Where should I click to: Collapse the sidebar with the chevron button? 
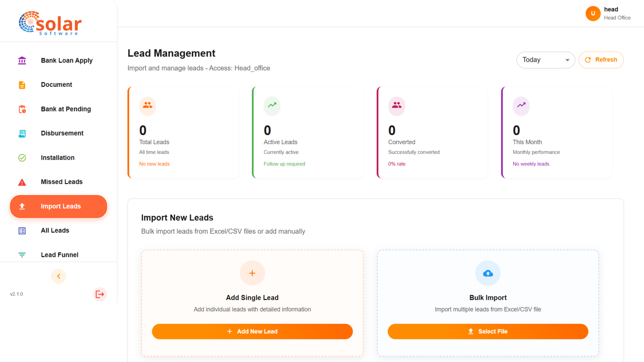click(x=58, y=276)
